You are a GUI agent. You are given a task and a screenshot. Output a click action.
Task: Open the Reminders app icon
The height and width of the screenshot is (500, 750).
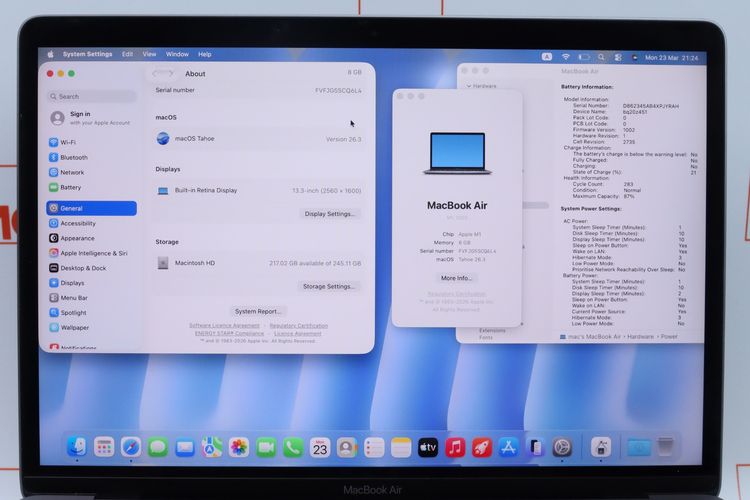click(374, 447)
